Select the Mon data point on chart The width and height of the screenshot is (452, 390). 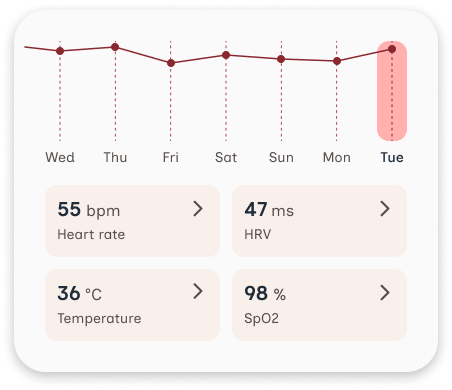[337, 61]
